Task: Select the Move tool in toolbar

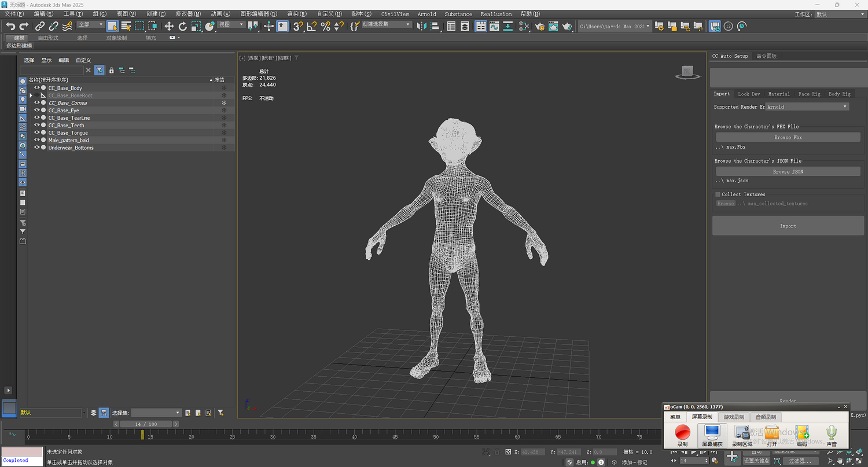Action: (169, 26)
